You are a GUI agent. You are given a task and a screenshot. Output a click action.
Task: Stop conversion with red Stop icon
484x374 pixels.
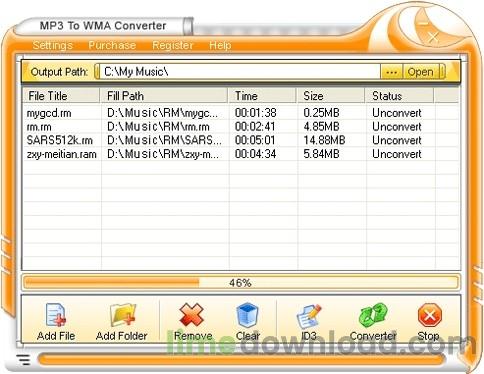(430, 315)
